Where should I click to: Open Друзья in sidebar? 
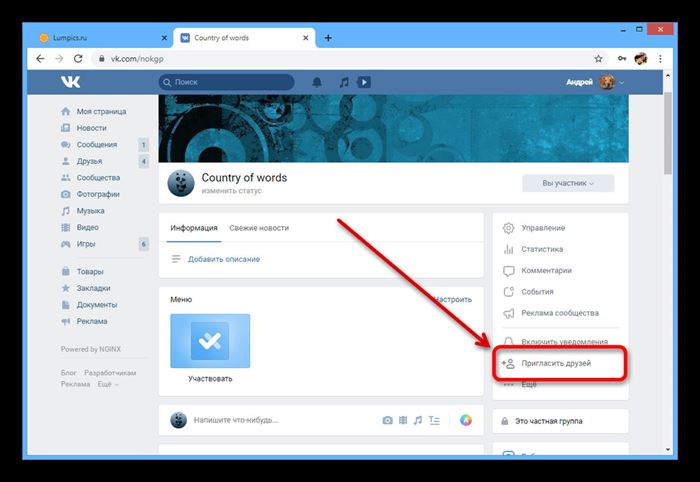[x=89, y=161]
